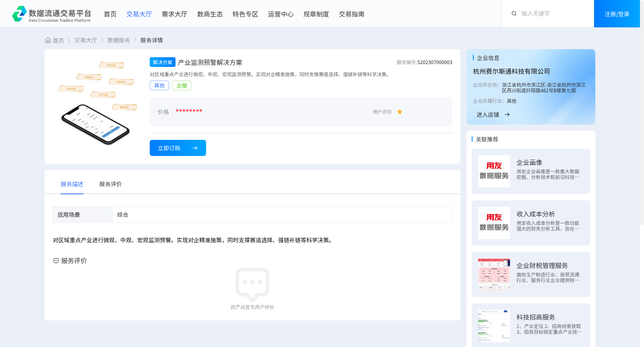Open 数商生态 navigation item
Image resolution: width=644 pixels, height=347 pixels.
coord(210,14)
